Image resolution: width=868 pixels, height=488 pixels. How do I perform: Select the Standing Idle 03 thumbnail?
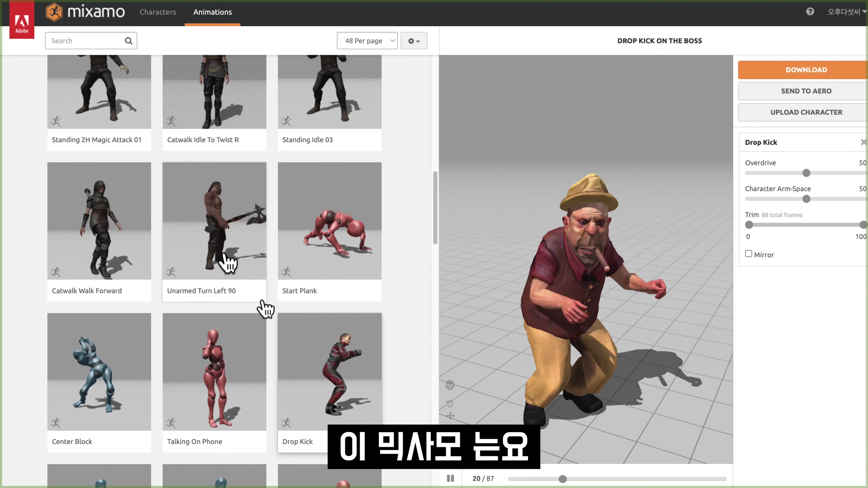coord(330,92)
